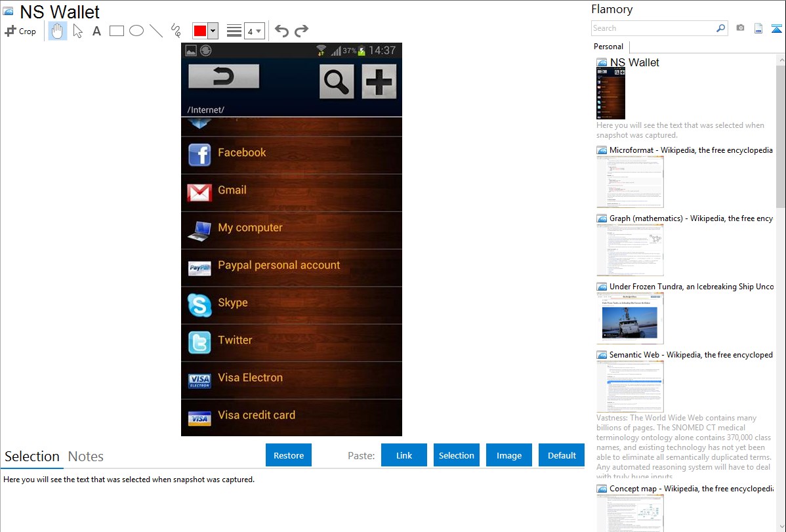Click the Visa credit card icon
This screenshot has width=786, height=532.
pyautogui.click(x=199, y=418)
